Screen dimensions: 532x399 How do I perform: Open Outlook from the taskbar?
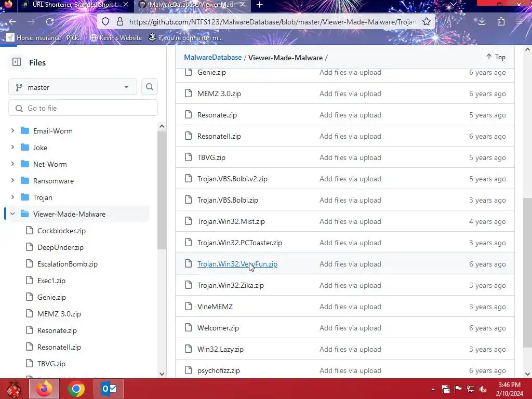[109, 389]
